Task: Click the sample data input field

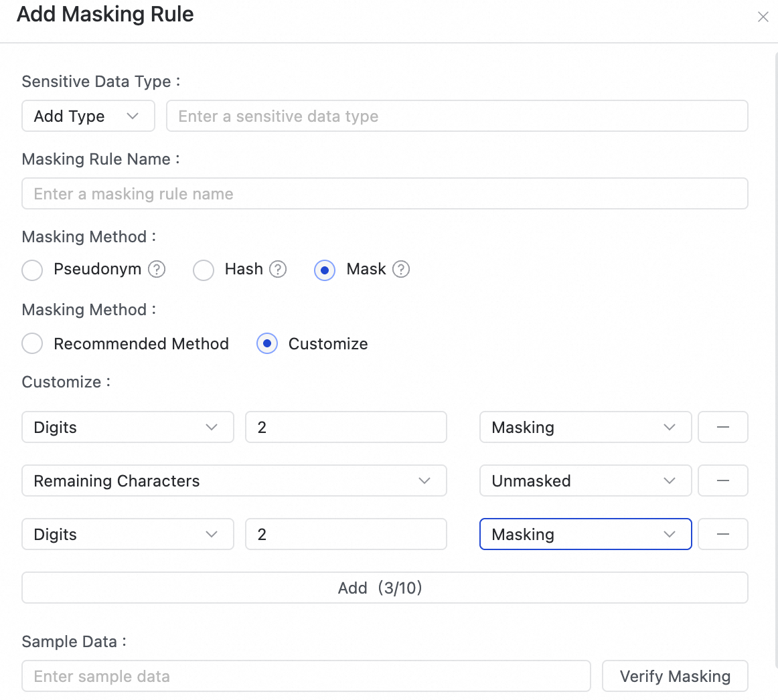Action: pyautogui.click(x=306, y=676)
